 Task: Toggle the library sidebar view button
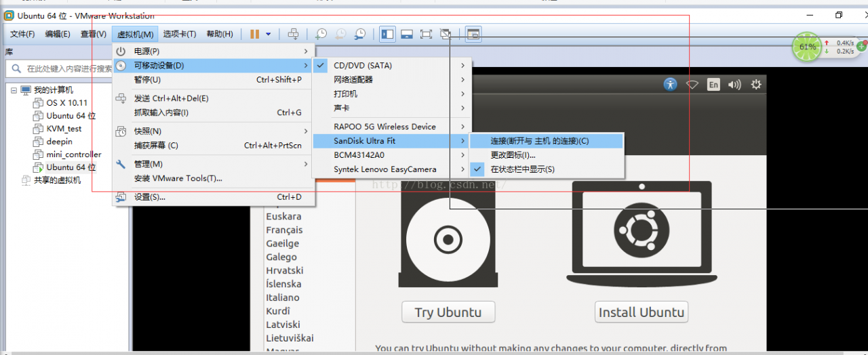[x=387, y=34]
